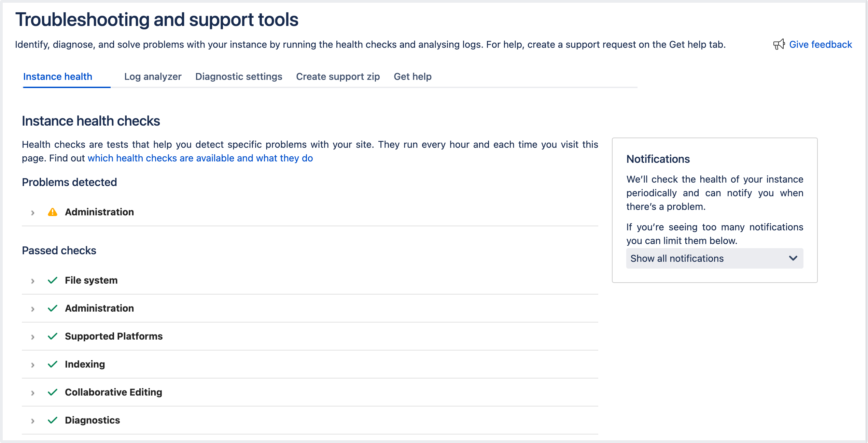This screenshot has height=443, width=868.
Task: Select the Diagnostic settings tab
Action: 238,76
